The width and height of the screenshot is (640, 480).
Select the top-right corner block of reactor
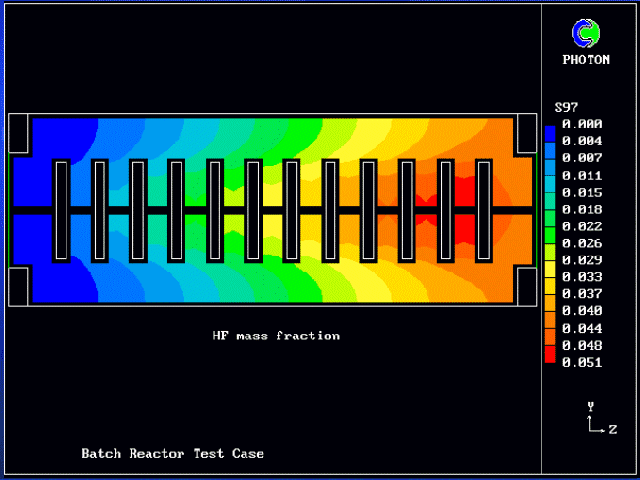point(527,133)
